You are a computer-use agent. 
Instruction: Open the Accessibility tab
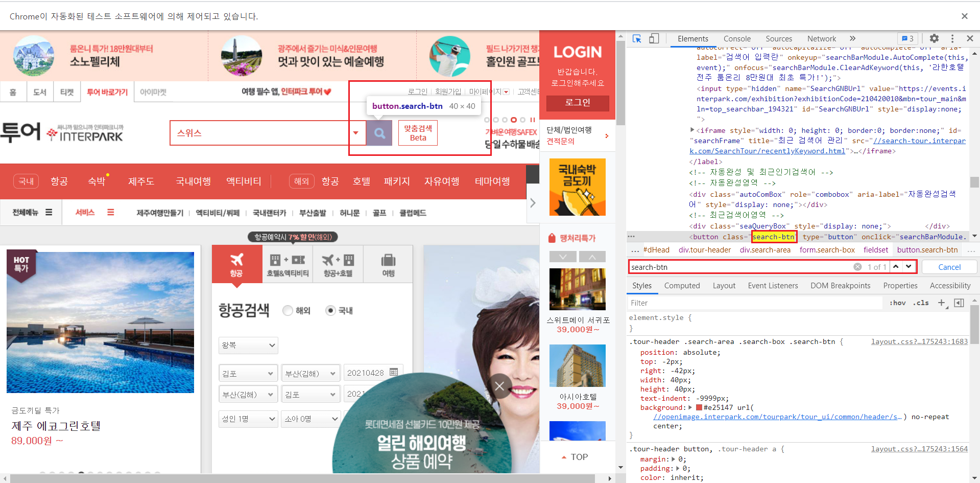pos(950,286)
